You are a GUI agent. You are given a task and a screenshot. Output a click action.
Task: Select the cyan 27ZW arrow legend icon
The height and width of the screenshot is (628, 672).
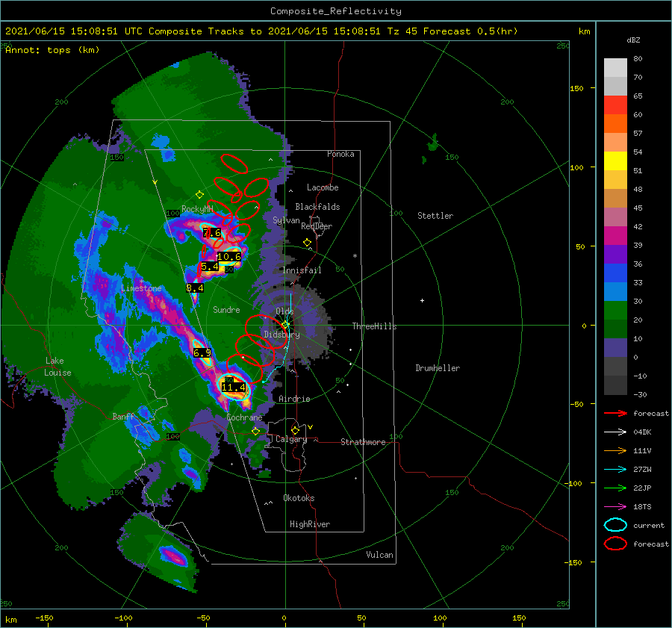pyautogui.click(x=615, y=470)
